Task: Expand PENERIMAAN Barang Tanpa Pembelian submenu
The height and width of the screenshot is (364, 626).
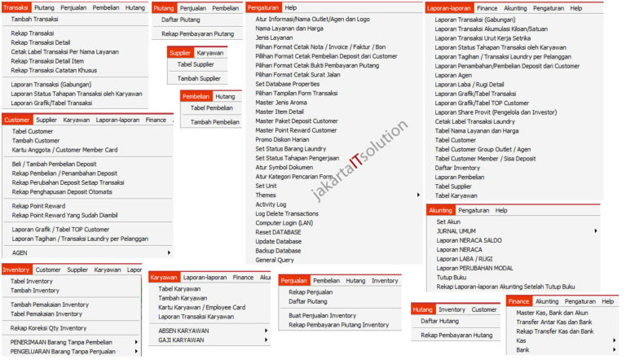Action: 136,342
